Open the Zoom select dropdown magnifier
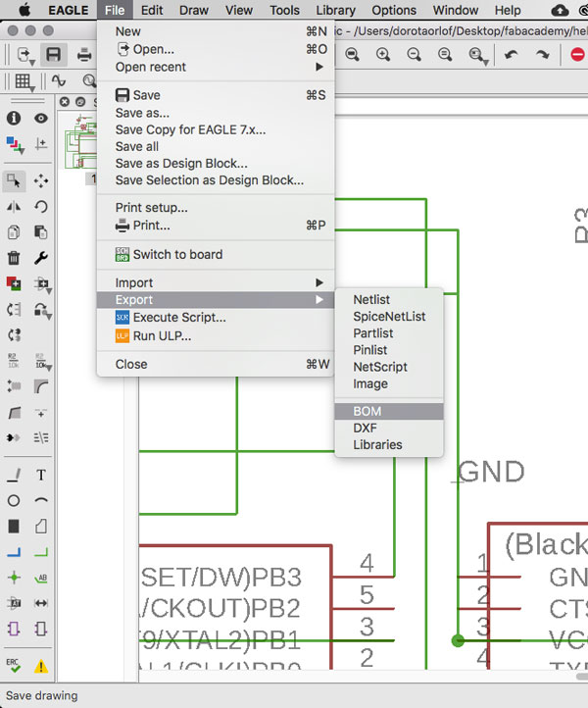 pos(478,56)
